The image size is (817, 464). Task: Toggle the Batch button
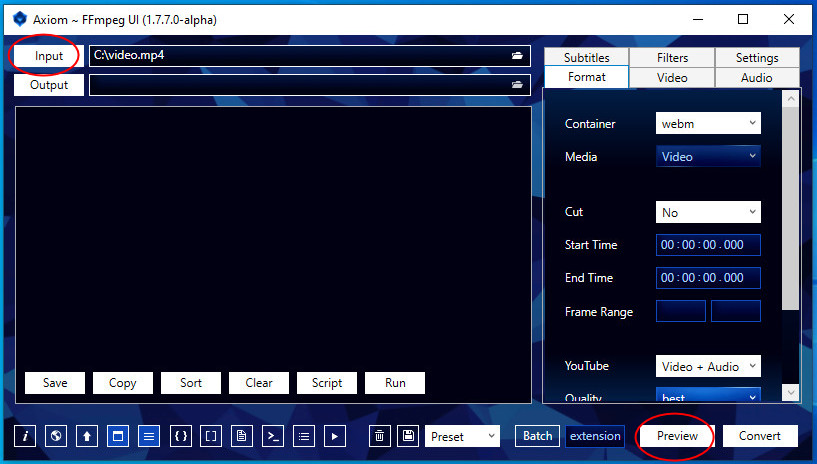tap(538, 436)
